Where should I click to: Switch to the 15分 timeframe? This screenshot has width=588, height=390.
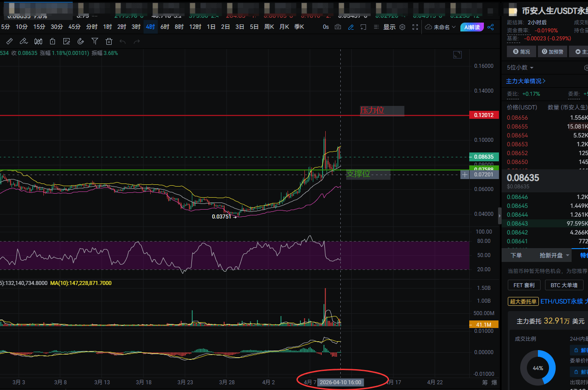(39, 27)
